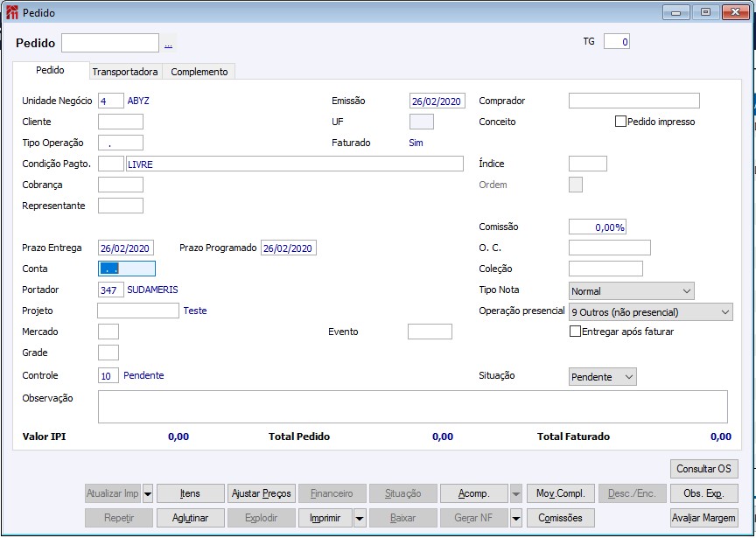Click the Comprador input field
The height and width of the screenshot is (538, 756).
pos(634,101)
